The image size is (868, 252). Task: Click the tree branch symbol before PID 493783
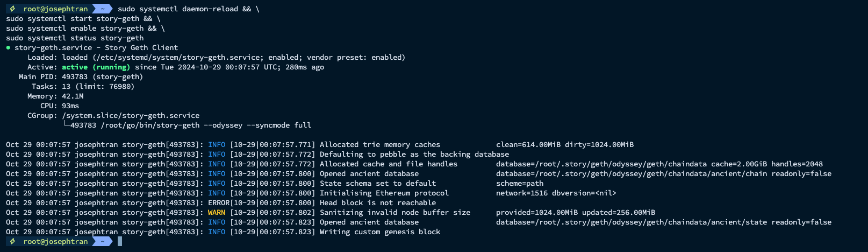66,125
